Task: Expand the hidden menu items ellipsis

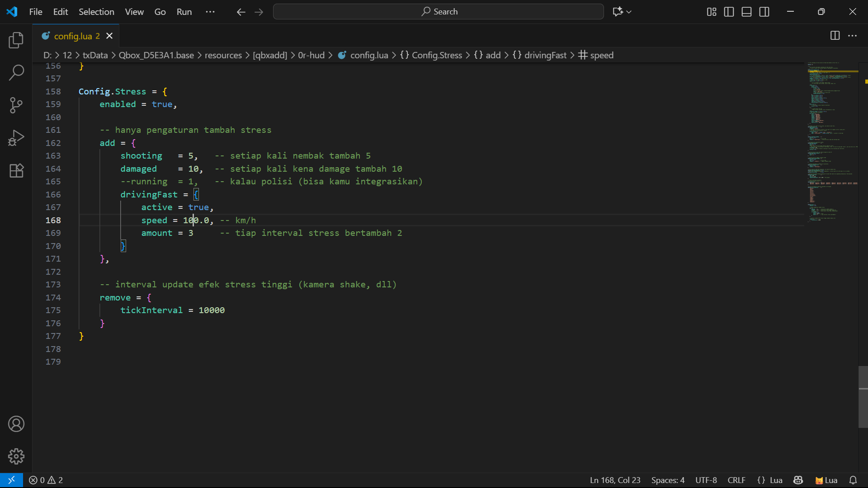Action: coord(210,12)
